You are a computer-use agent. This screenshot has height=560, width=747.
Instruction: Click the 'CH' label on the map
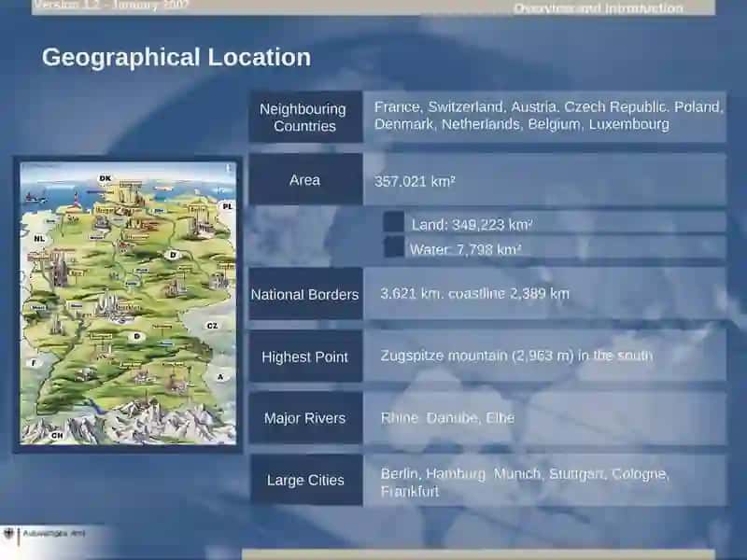click(57, 435)
